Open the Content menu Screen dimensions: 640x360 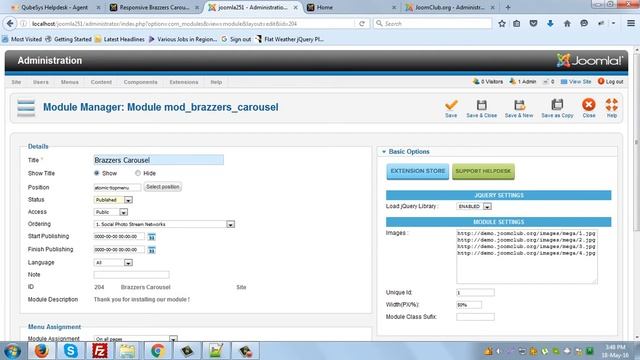coord(101,82)
